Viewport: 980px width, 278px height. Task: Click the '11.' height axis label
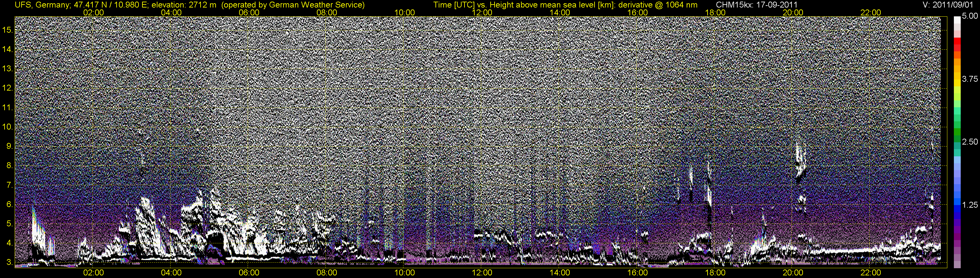[x=8, y=107]
